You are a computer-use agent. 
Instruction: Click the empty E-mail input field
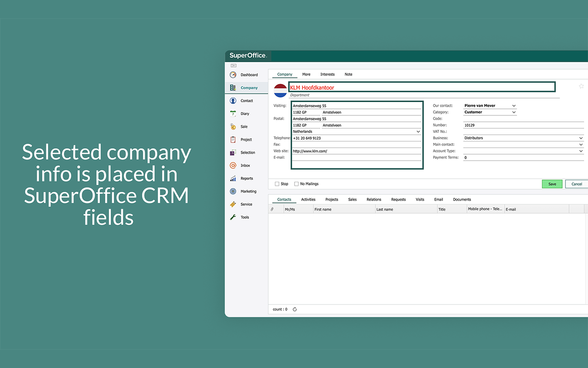[x=356, y=157]
